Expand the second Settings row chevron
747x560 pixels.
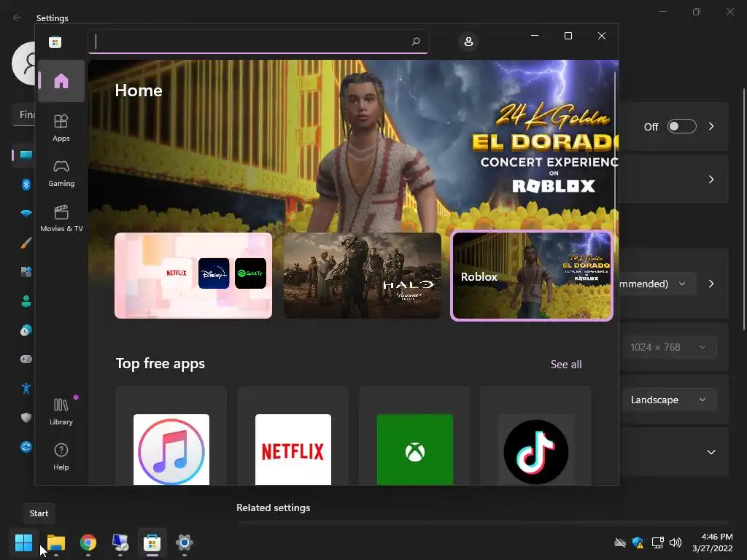[x=711, y=179]
